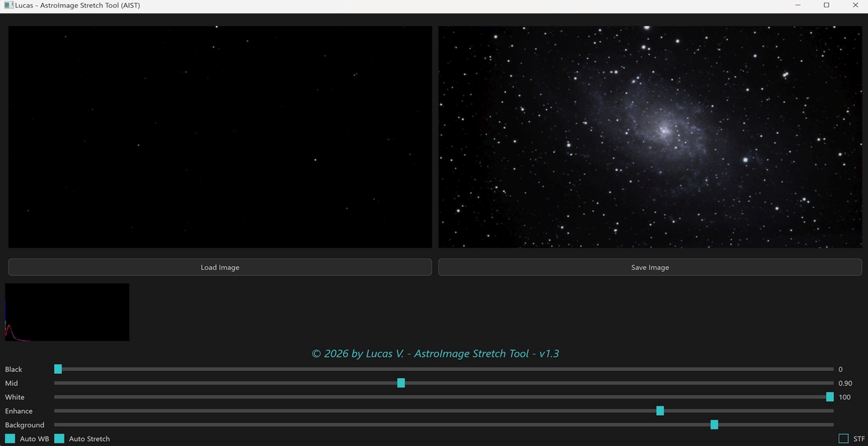Adjust the Enhance slider handle

[x=660, y=411]
